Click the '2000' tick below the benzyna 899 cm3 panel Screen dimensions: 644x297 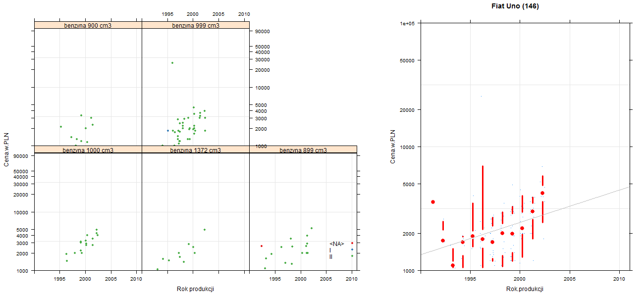(x=300, y=279)
